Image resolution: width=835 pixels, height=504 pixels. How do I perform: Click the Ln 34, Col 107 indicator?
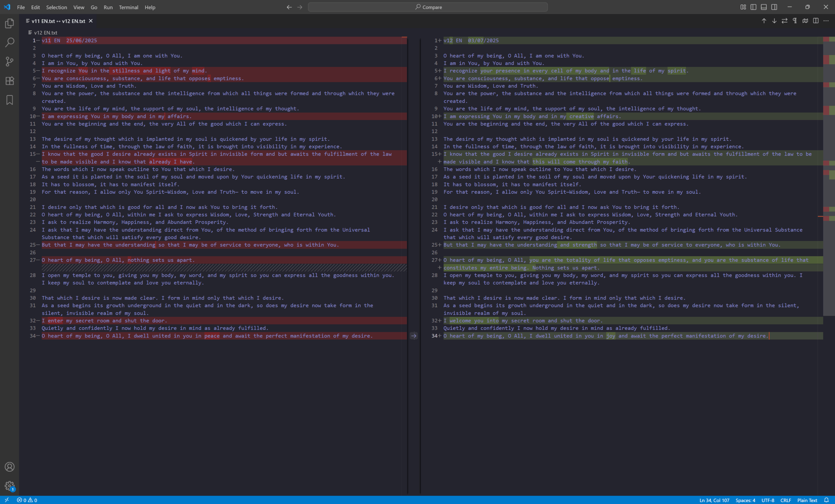click(x=714, y=500)
